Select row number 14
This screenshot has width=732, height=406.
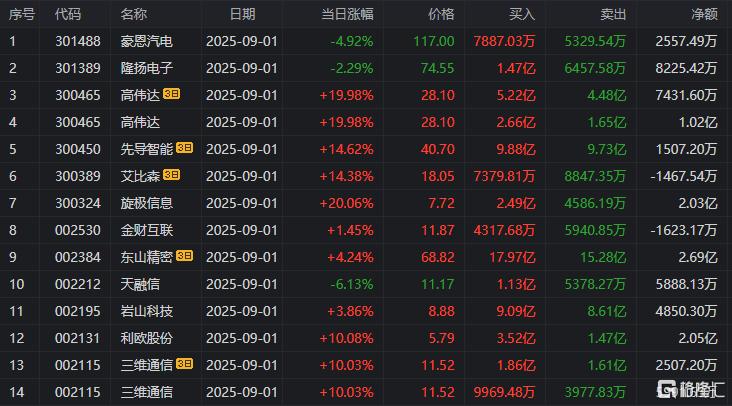coord(16,392)
